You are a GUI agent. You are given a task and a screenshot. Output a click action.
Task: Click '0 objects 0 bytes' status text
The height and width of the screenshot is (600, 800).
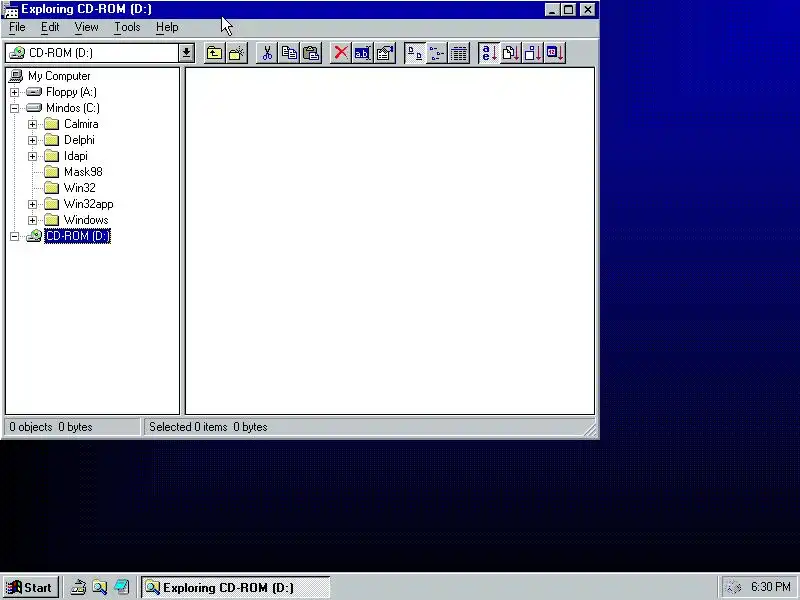pyautogui.click(x=51, y=427)
